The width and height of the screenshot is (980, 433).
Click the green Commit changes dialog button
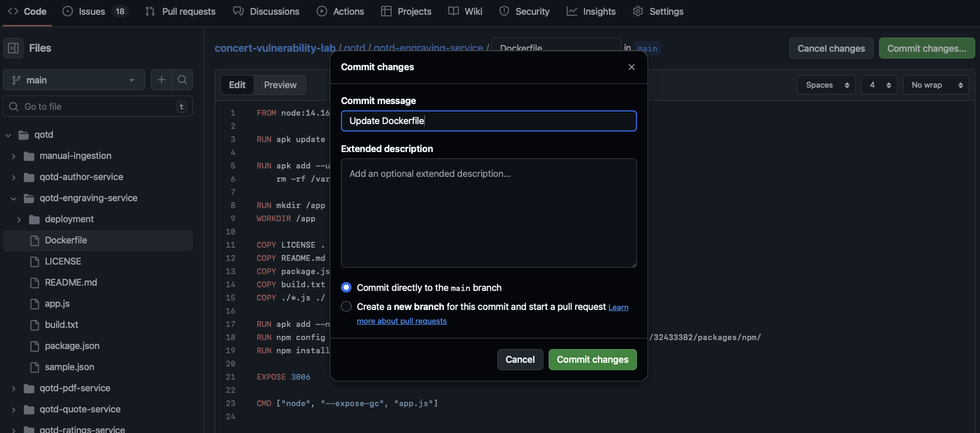tap(593, 360)
